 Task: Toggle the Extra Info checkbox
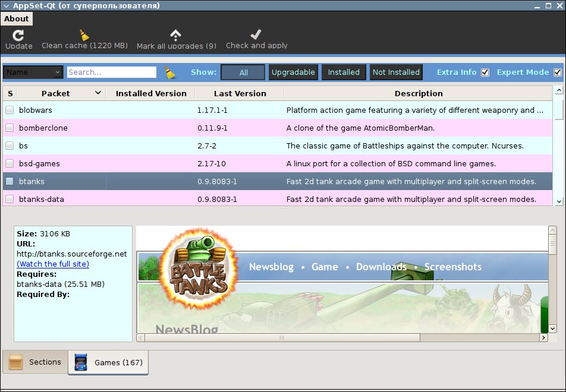[x=485, y=72]
